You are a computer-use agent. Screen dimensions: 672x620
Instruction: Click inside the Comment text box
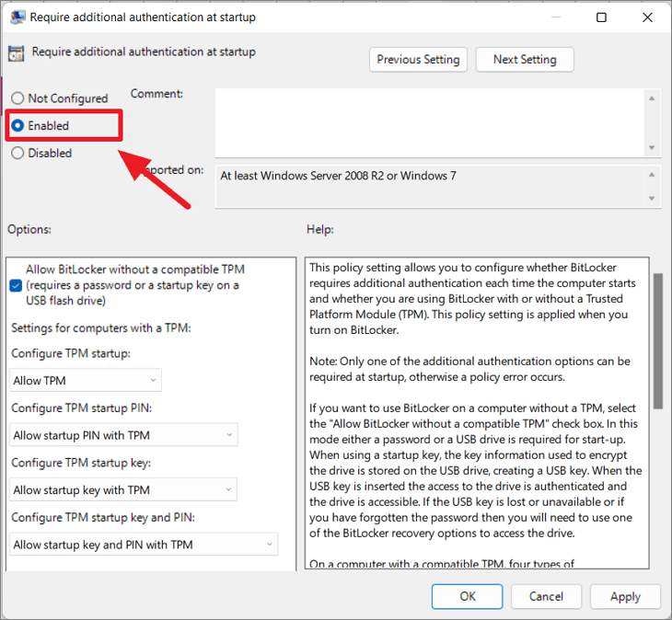point(429,123)
